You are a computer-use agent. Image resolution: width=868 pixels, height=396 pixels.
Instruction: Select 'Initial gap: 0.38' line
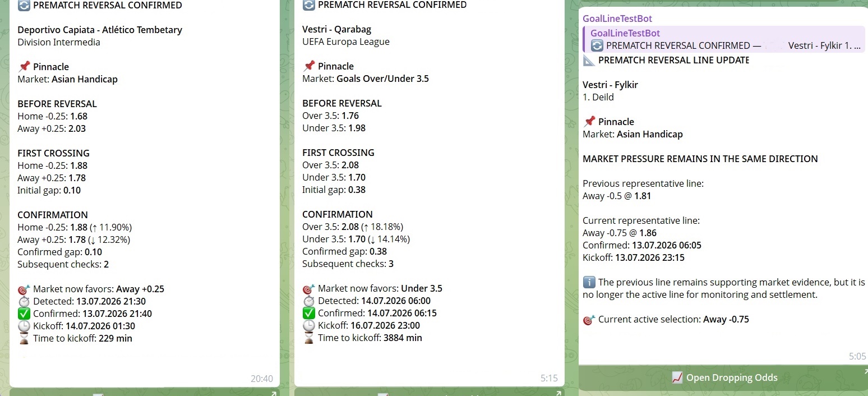pos(334,190)
